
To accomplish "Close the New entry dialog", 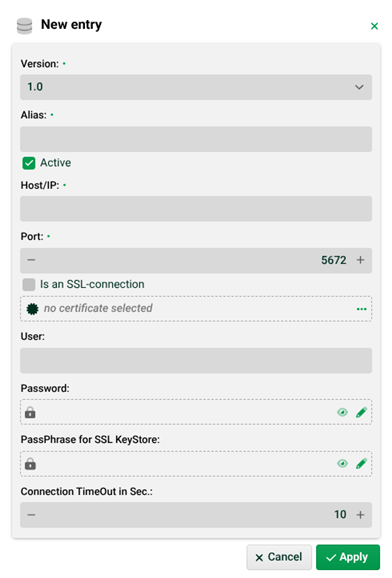I will click(x=374, y=26).
